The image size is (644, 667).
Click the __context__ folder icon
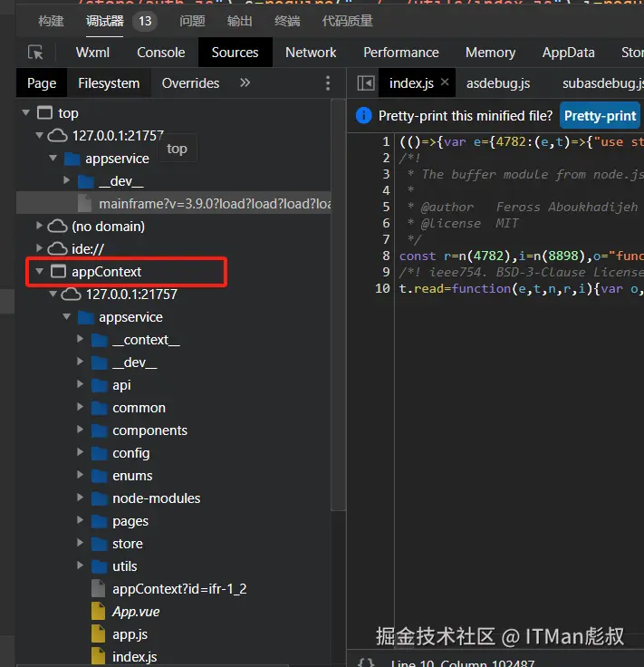(99, 340)
